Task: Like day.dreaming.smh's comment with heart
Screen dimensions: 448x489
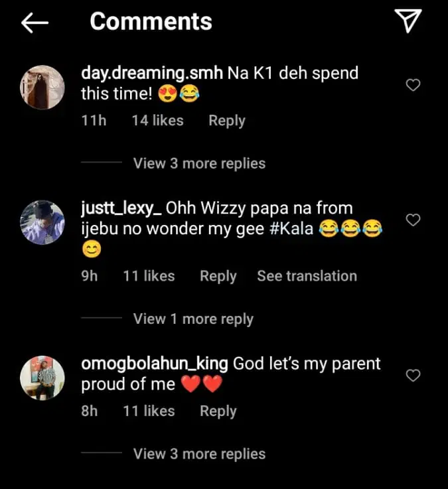Action: [413, 85]
